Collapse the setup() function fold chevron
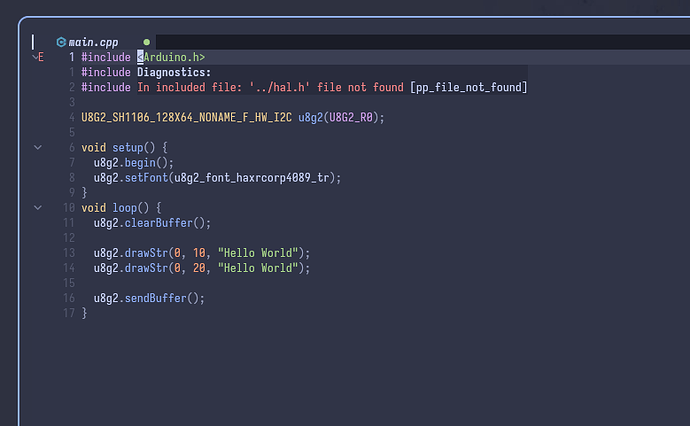Viewport: 690px width, 426px height. [38, 147]
